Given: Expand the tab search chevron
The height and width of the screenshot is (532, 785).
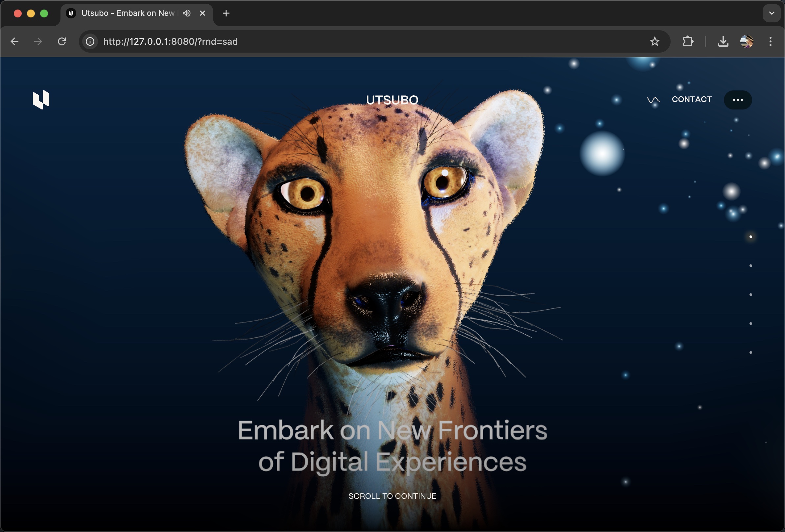Looking at the screenshot, I should point(772,13).
